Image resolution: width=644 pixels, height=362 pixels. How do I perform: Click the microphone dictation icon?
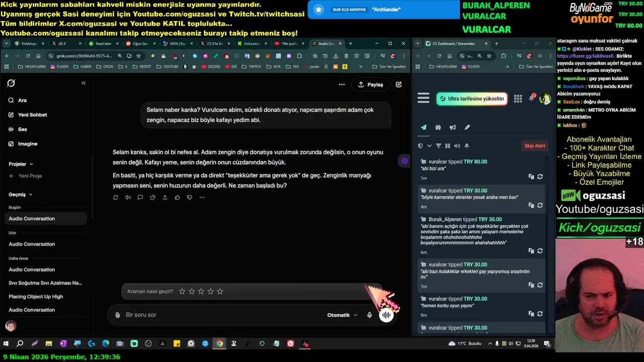tap(370, 315)
